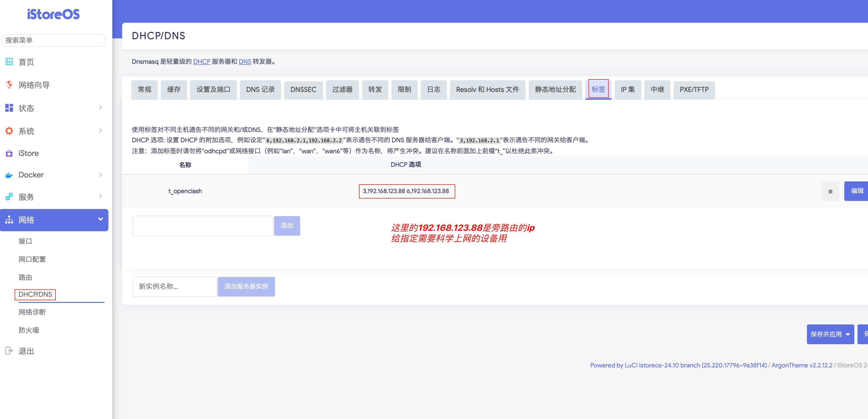Click the 服务 gears icon
Viewport: 868px width, 419px height.
tap(9, 197)
